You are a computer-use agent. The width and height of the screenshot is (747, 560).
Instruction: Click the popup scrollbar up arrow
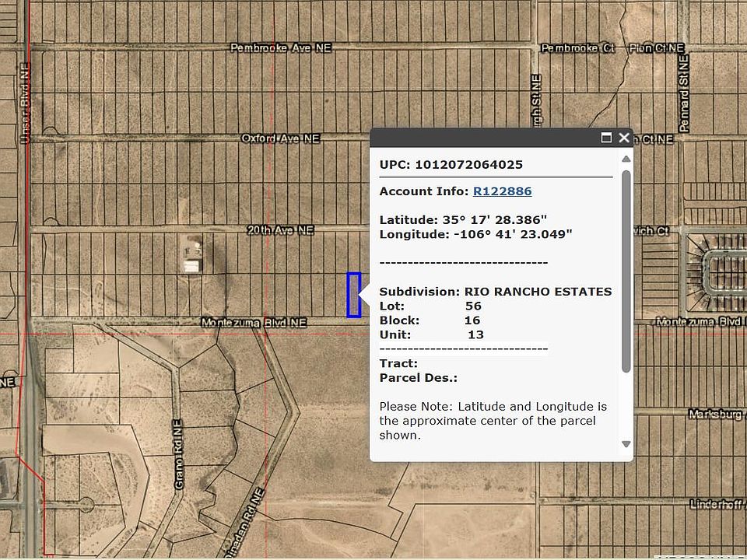[626, 159]
